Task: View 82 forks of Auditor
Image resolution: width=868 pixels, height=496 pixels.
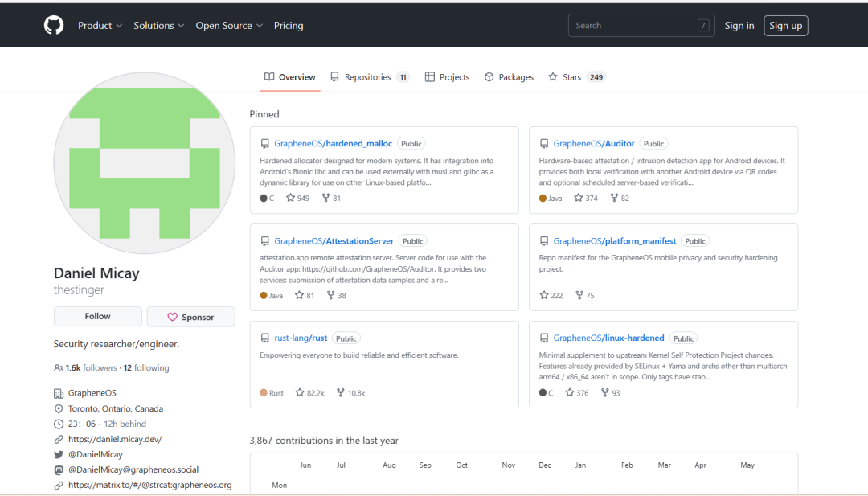Action: 620,198
